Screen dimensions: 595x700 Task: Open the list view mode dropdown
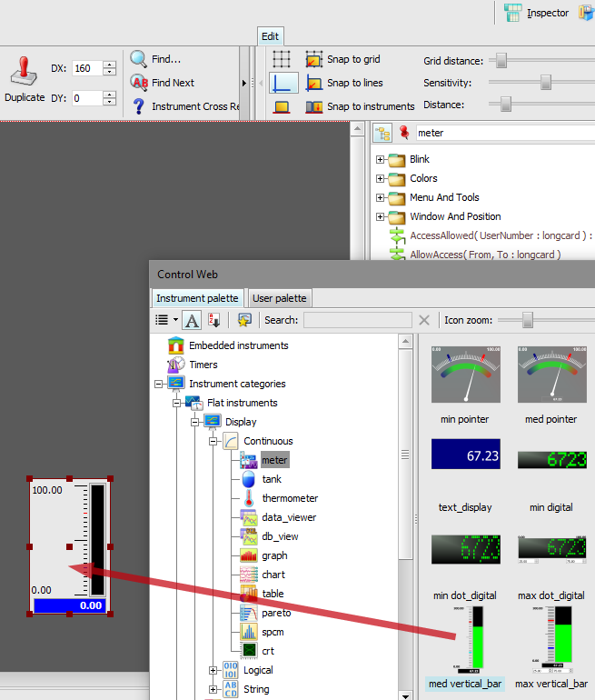[166, 320]
